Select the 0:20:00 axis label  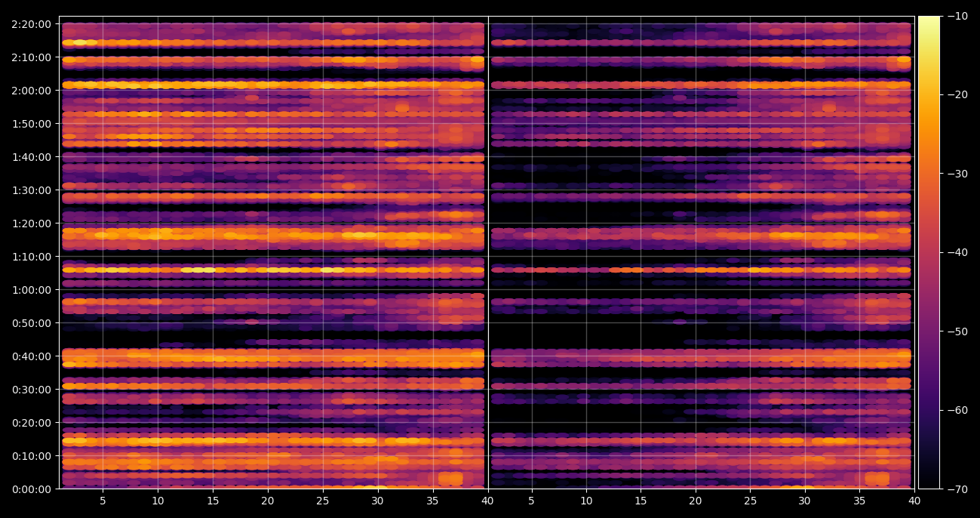[x=32, y=423]
